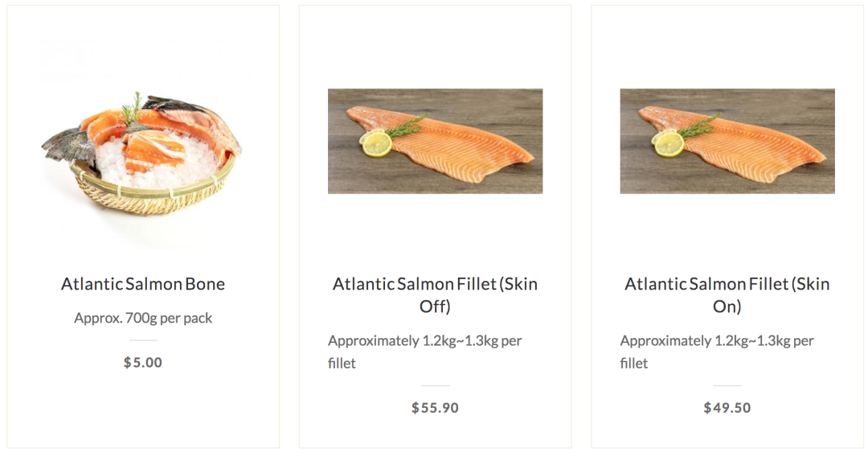Select the $5.00 price
868x457 pixels.
143,362
